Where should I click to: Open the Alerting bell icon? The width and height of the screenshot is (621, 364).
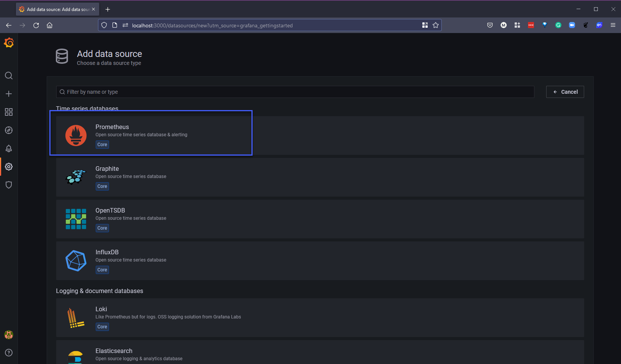point(9,148)
